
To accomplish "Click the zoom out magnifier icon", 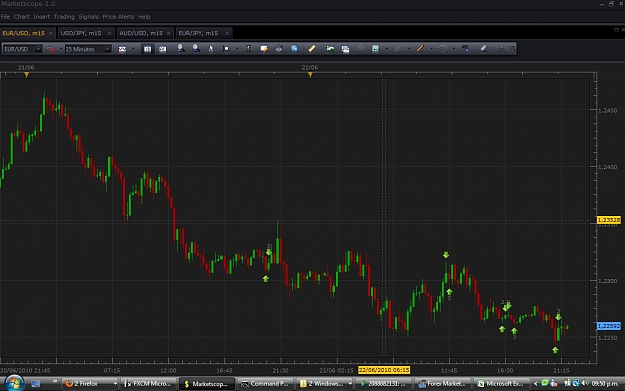I will [x=196, y=49].
